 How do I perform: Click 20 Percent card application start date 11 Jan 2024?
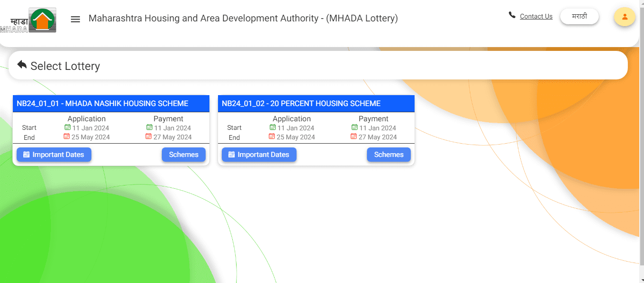pyautogui.click(x=296, y=128)
